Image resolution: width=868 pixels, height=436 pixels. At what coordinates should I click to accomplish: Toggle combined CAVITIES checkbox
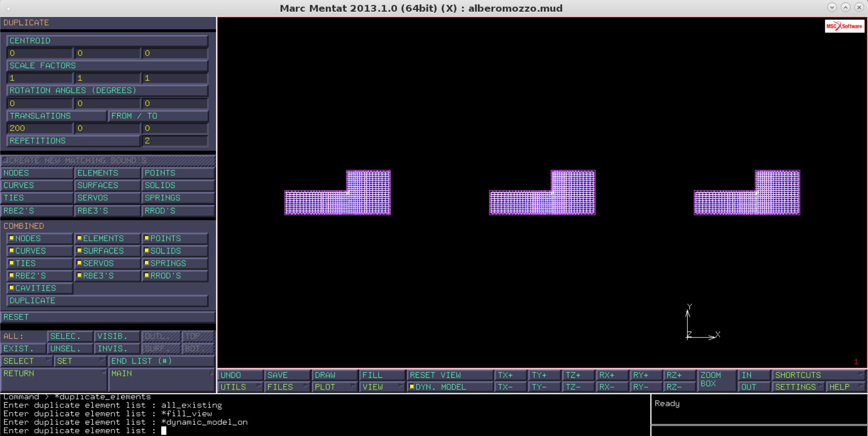39,288
